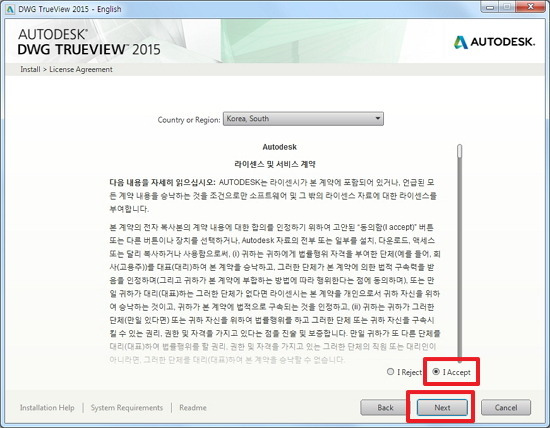The width and height of the screenshot is (550, 428).
Task: Open the Readme link
Action: point(193,408)
